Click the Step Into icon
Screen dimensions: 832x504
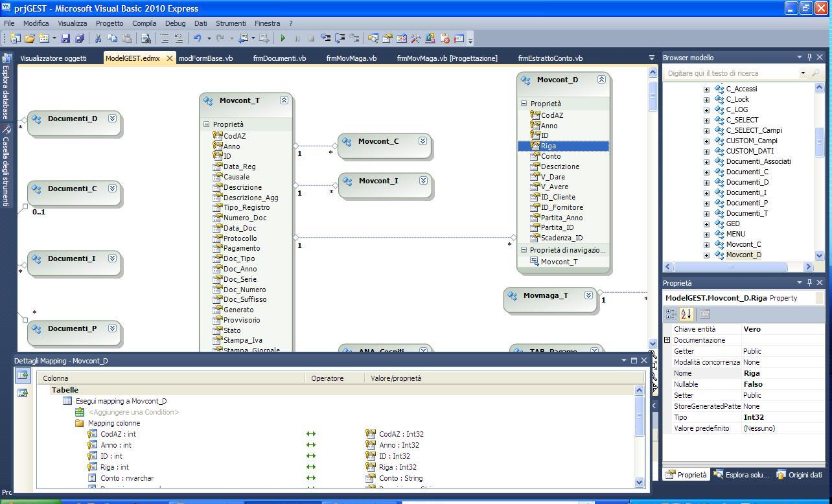326,39
